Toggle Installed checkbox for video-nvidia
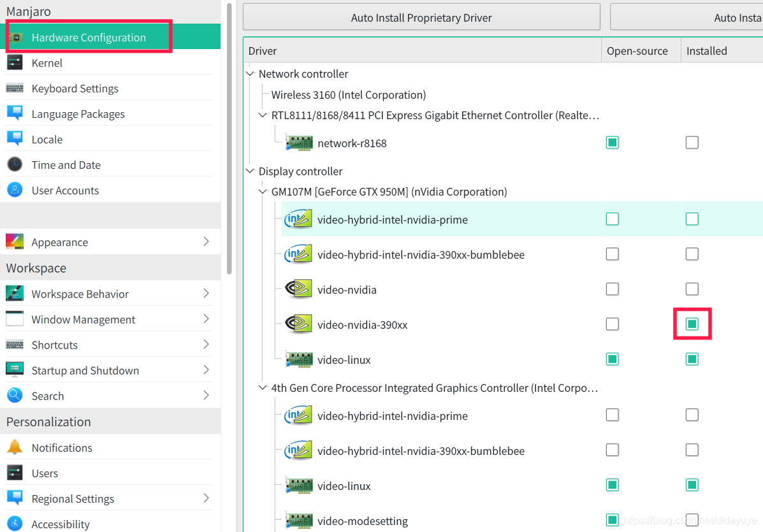 coord(692,289)
